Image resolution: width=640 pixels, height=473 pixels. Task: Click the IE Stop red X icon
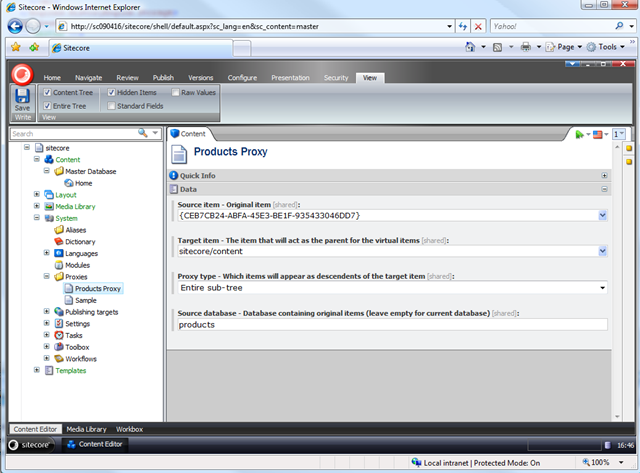(478, 27)
